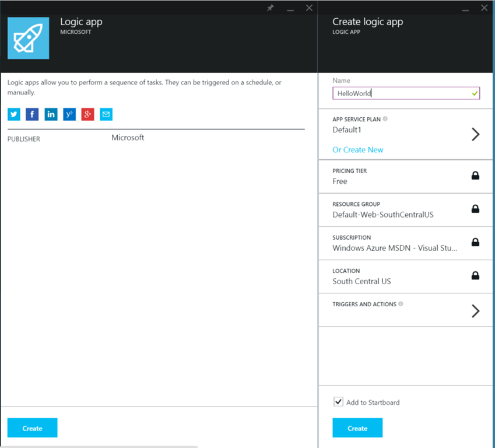
Task: Click the Logic app blade title
Action: tap(81, 22)
